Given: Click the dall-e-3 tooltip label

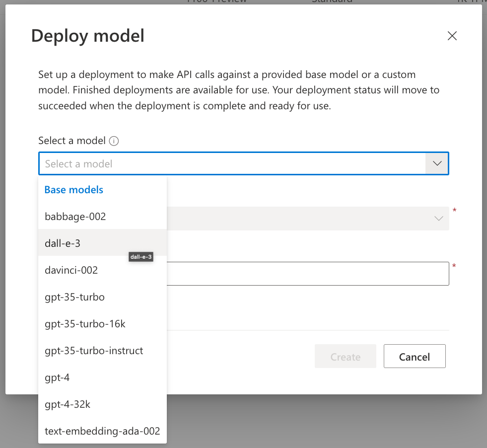Looking at the screenshot, I should (141, 257).
